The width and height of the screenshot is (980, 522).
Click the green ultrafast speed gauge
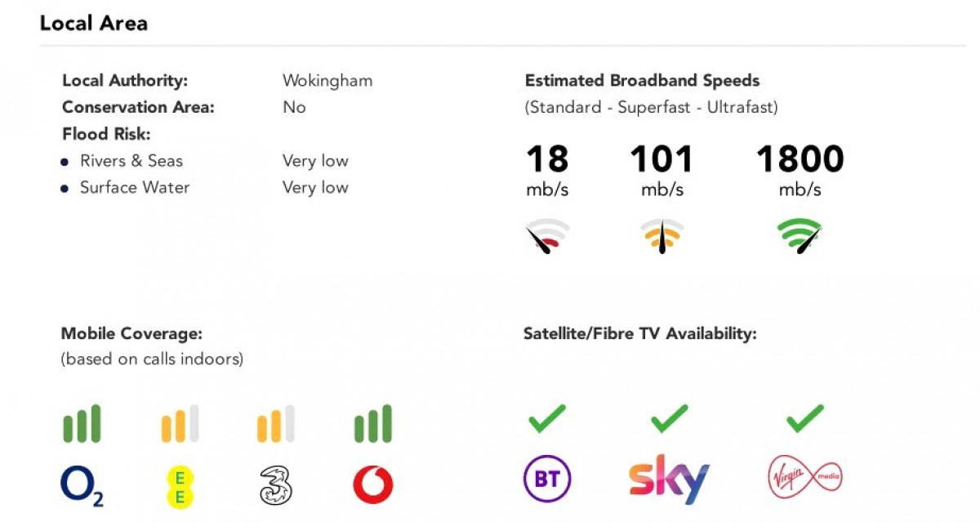(x=800, y=235)
